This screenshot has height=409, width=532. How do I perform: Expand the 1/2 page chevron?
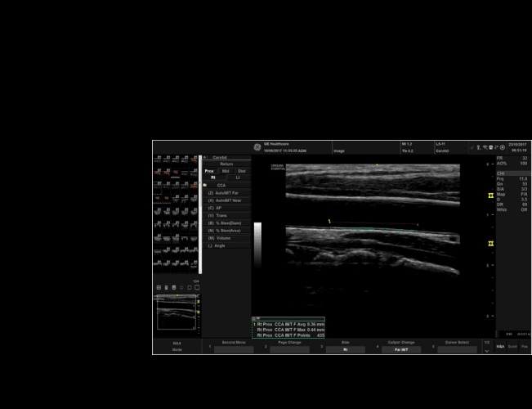click(486, 350)
